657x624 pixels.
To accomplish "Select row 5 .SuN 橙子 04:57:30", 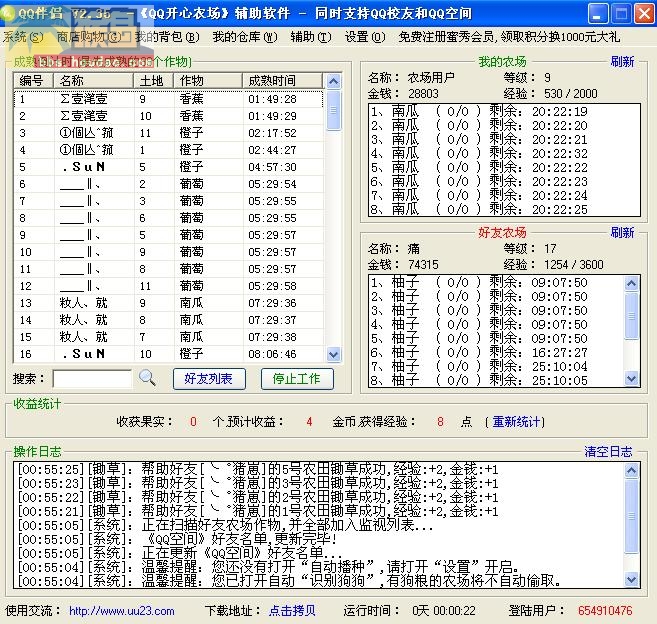I will point(168,167).
